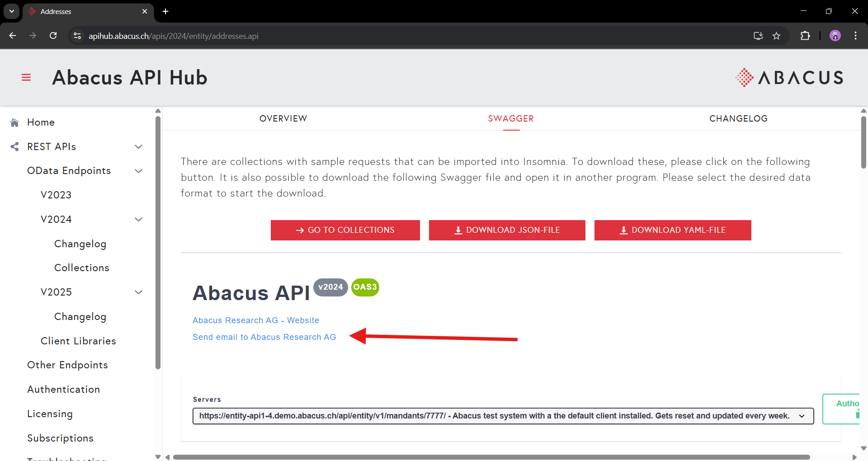
Task: Open the hamburger menu in the header
Action: [26, 78]
